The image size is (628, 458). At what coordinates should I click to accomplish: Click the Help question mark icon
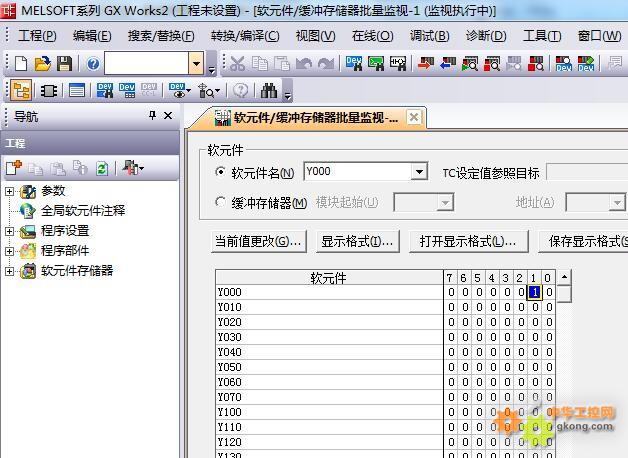coord(93,63)
